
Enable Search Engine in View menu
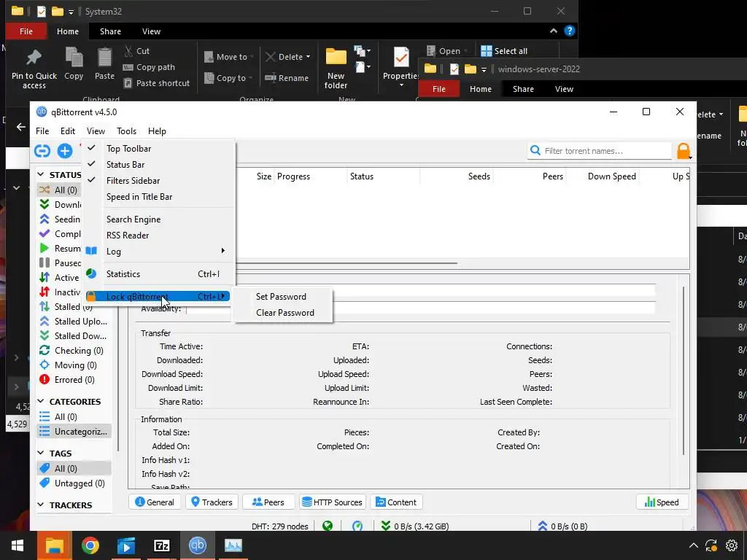(158, 219)
